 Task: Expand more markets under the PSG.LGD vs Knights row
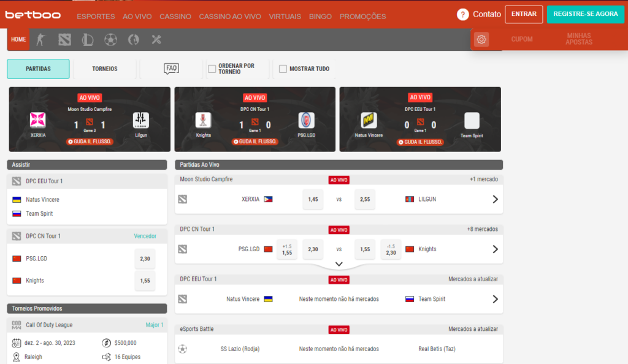coord(339,264)
